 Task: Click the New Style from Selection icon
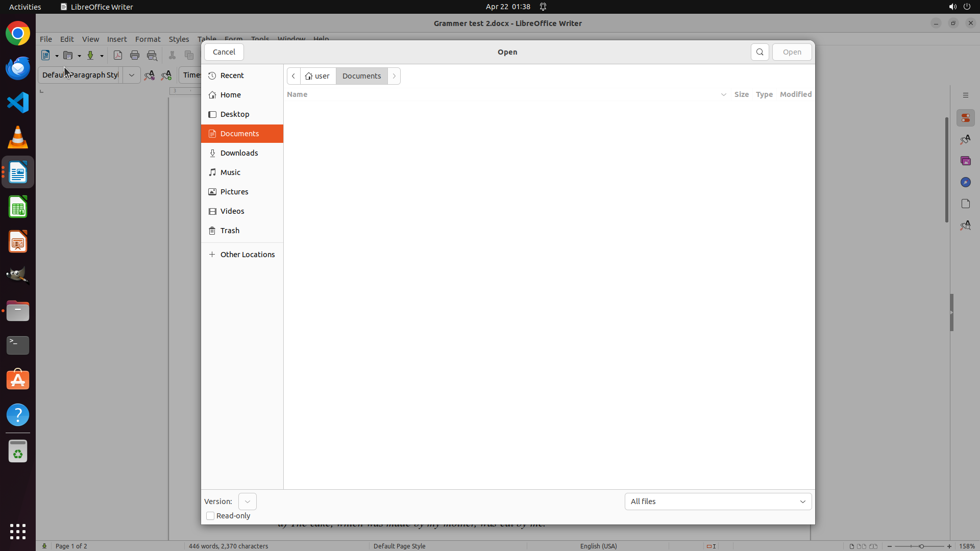[x=166, y=76]
